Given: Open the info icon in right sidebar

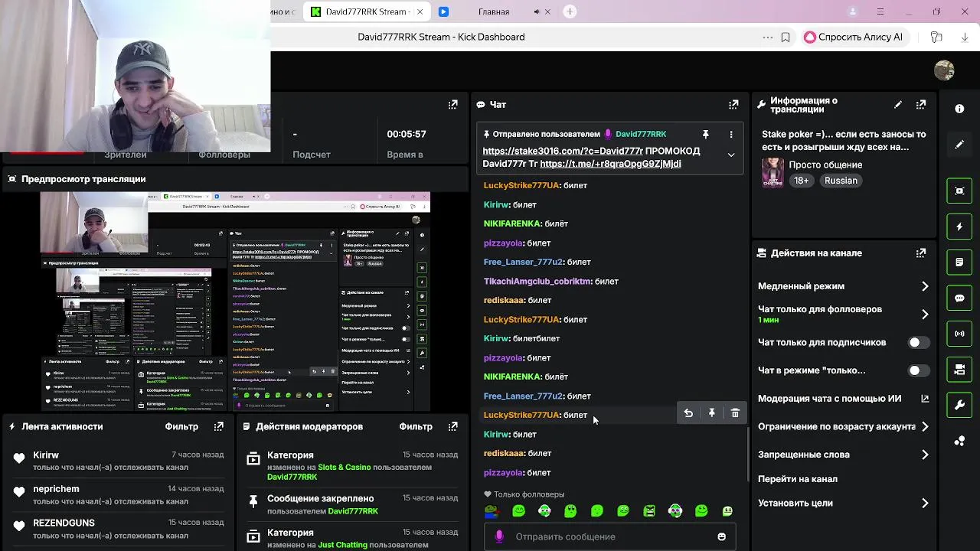Looking at the screenshot, I should [959, 109].
